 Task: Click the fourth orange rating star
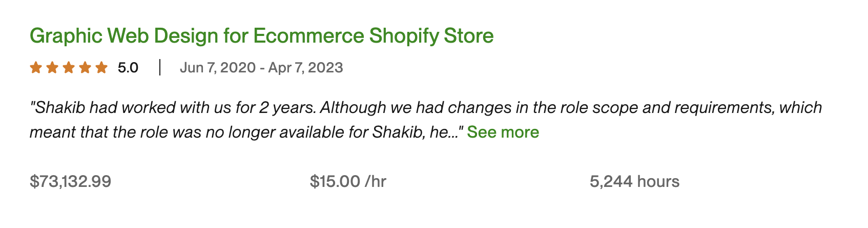pyautogui.click(x=85, y=67)
